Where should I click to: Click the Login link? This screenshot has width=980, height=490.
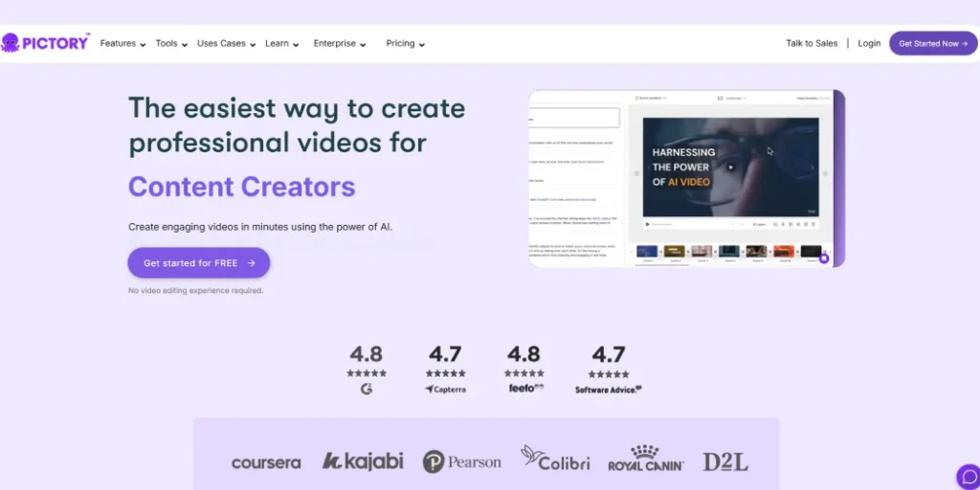[x=869, y=44]
